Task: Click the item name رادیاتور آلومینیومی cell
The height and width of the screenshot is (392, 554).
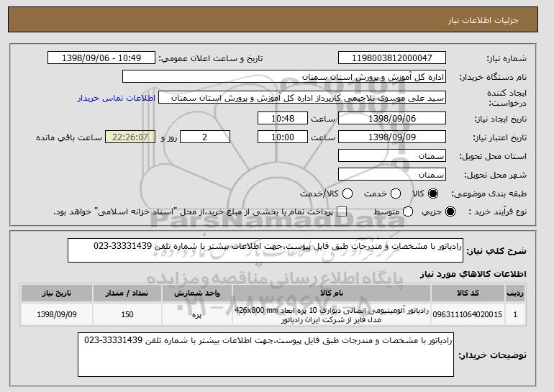Action: coord(332,315)
